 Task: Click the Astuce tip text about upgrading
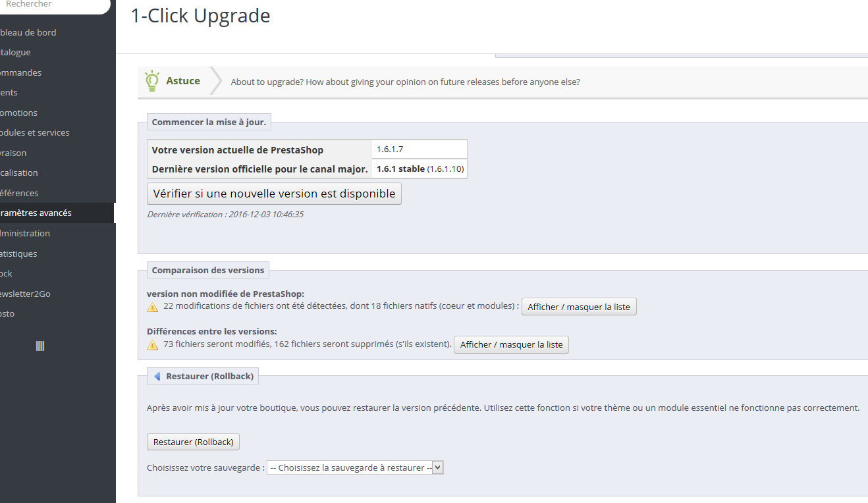[406, 82]
